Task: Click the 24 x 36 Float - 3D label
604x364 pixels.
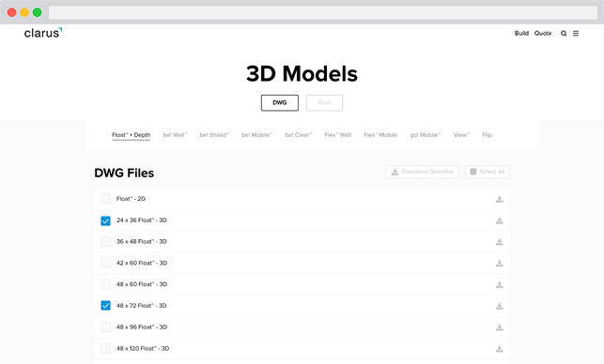Action: point(141,220)
